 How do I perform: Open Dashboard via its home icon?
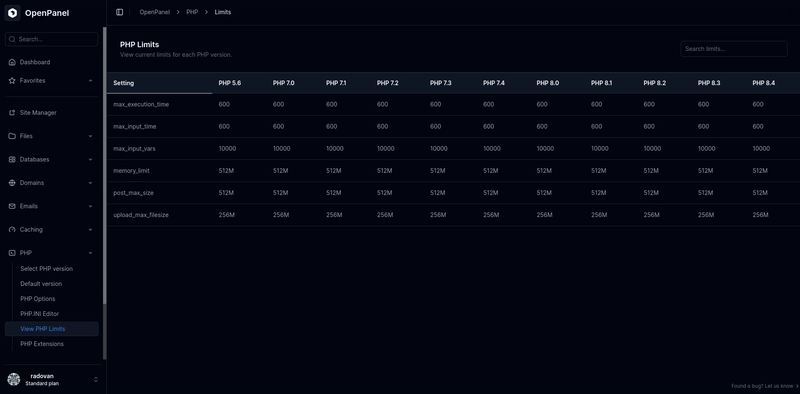coord(12,62)
